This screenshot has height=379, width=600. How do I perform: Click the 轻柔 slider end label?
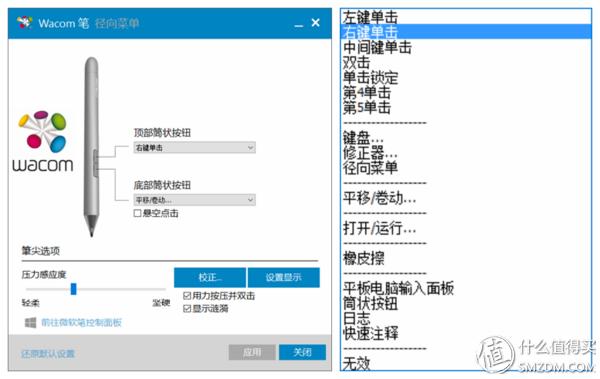[31, 303]
